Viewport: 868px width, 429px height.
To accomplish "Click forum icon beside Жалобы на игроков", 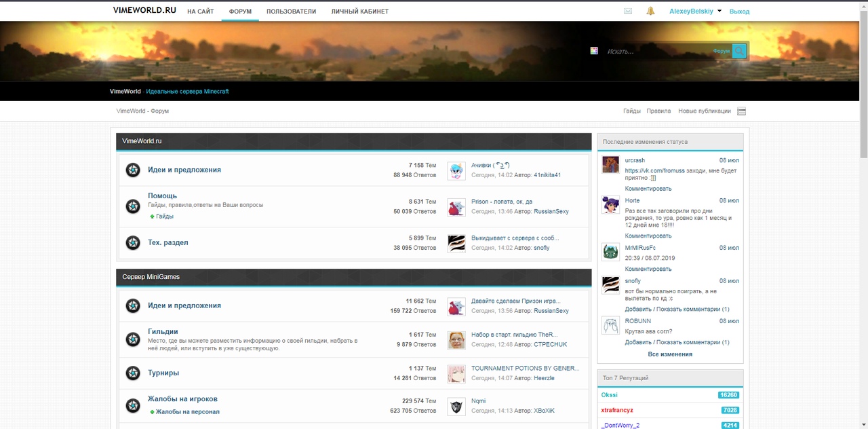I will tap(133, 405).
